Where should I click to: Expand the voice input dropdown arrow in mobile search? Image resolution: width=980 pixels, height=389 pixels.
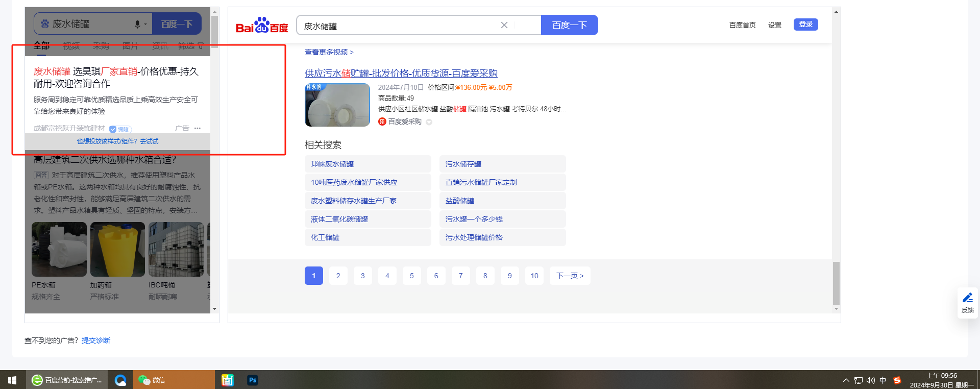(x=145, y=24)
